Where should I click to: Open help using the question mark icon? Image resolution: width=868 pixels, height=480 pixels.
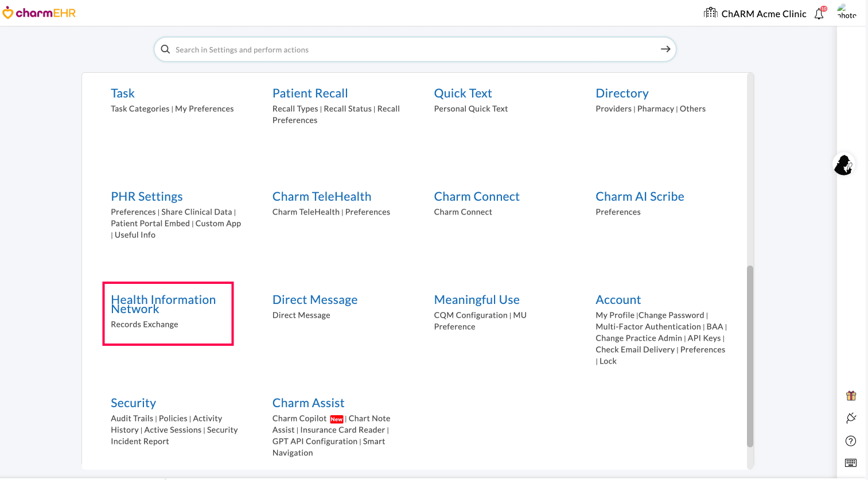[850, 440]
